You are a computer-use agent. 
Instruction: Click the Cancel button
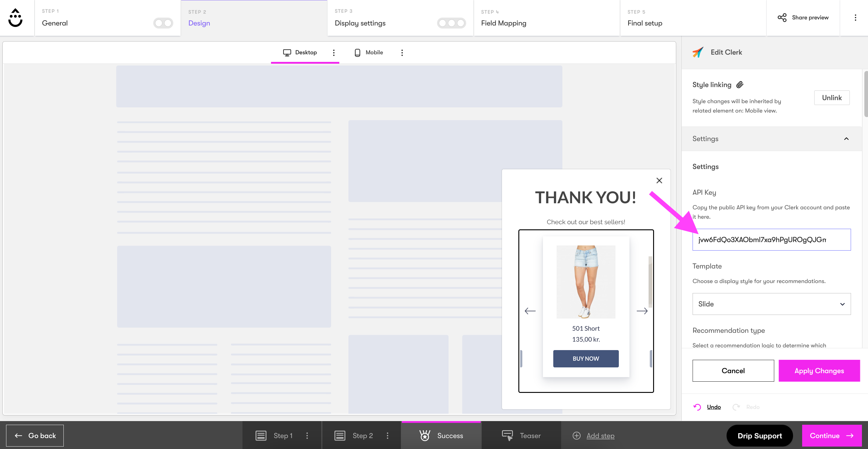pyautogui.click(x=733, y=370)
